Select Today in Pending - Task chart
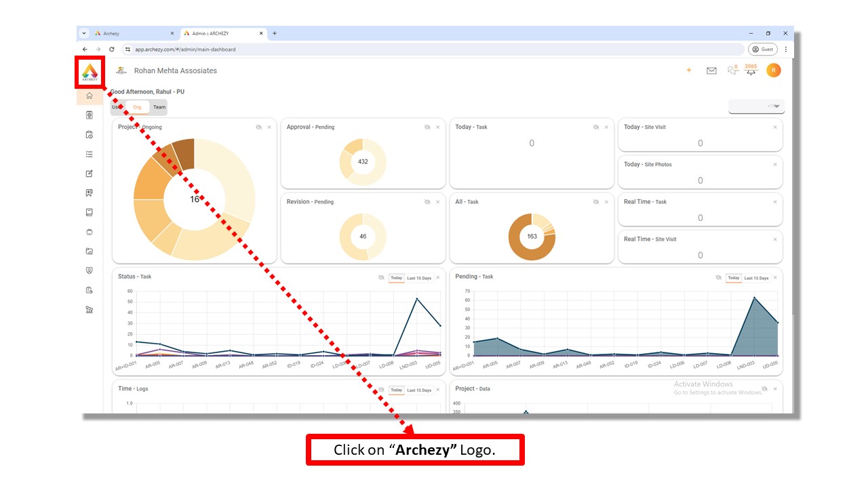Image resolution: width=868 pixels, height=488 pixels. [x=733, y=278]
